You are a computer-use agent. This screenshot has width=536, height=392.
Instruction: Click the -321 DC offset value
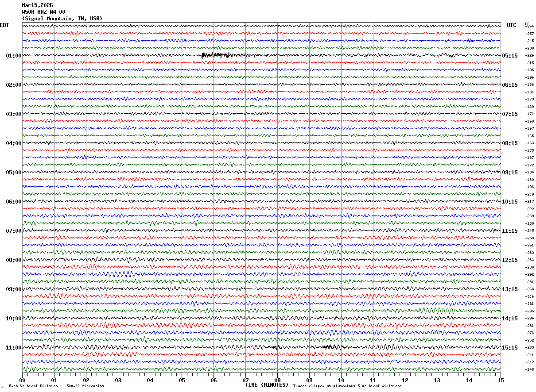coord(529,304)
